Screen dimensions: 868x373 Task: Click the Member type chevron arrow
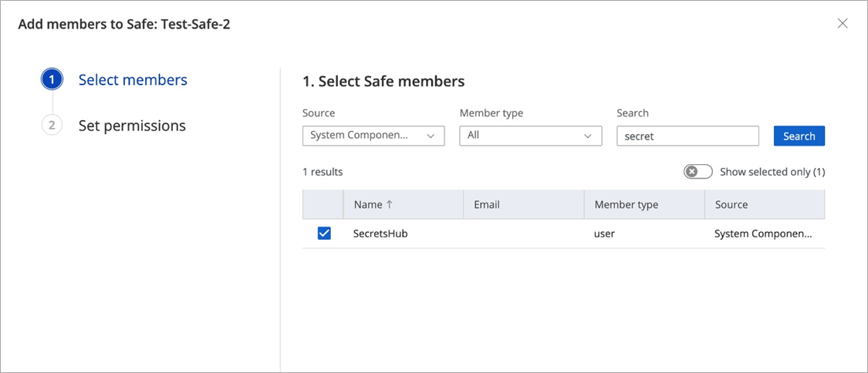pyautogui.click(x=588, y=135)
